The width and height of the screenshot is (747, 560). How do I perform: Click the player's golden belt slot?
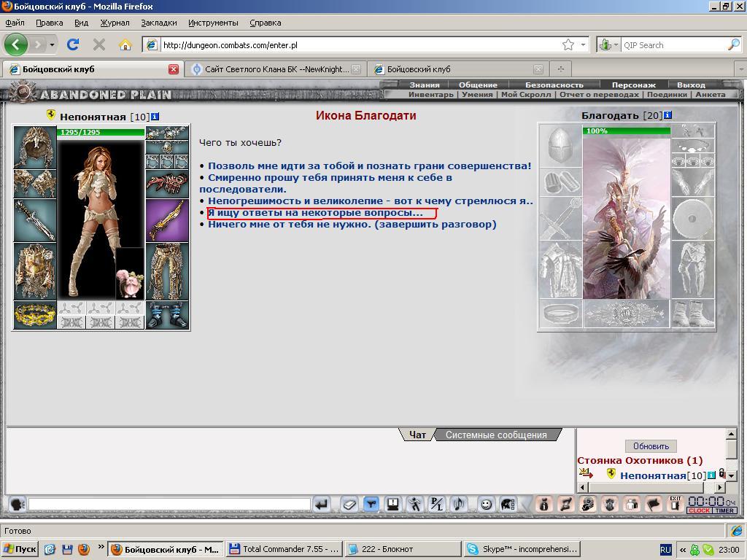tap(35, 315)
